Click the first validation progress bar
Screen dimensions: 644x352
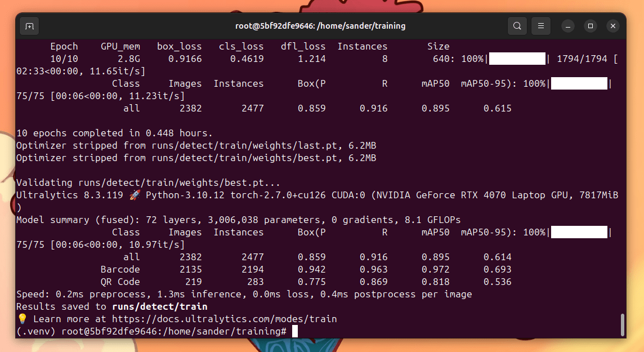tap(579, 83)
